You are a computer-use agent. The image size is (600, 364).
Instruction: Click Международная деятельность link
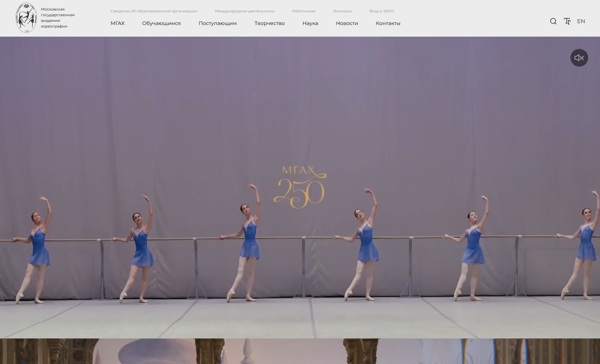(245, 11)
